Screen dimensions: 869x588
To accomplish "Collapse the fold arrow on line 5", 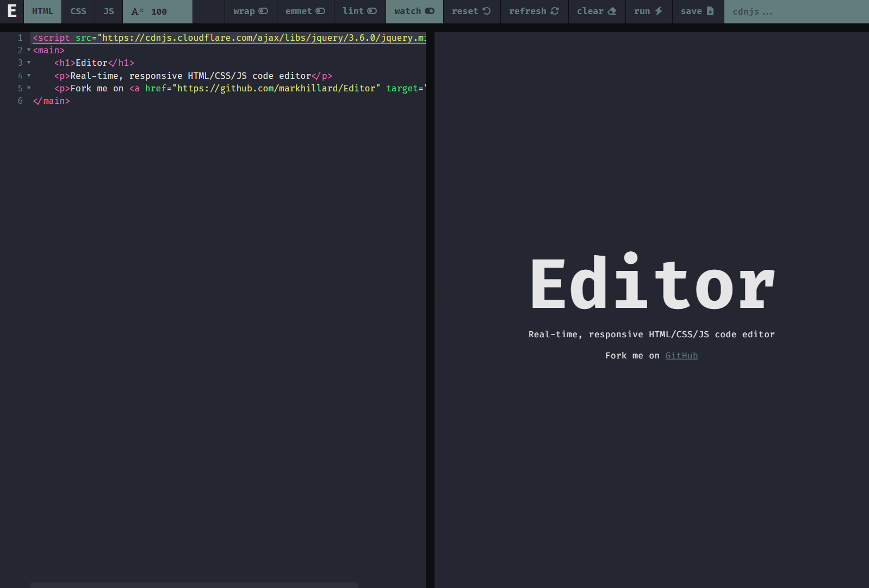I will pyautogui.click(x=29, y=88).
